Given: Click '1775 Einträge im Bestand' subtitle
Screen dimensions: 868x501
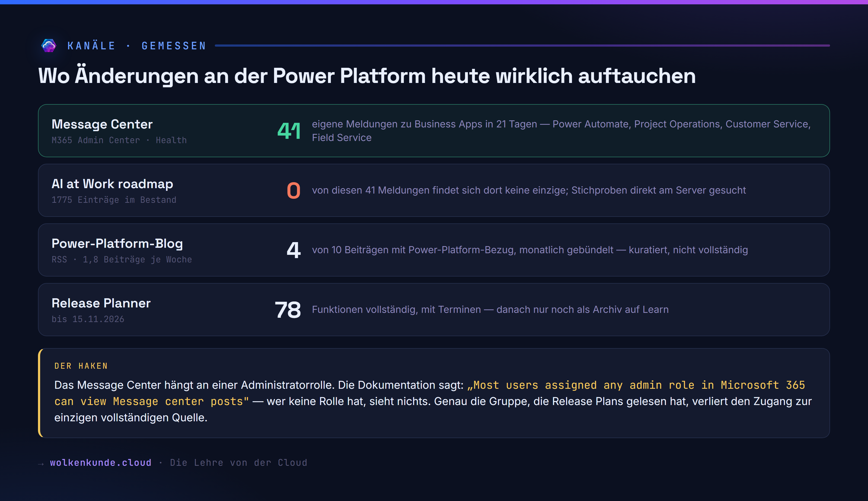Looking at the screenshot, I should coord(114,200).
